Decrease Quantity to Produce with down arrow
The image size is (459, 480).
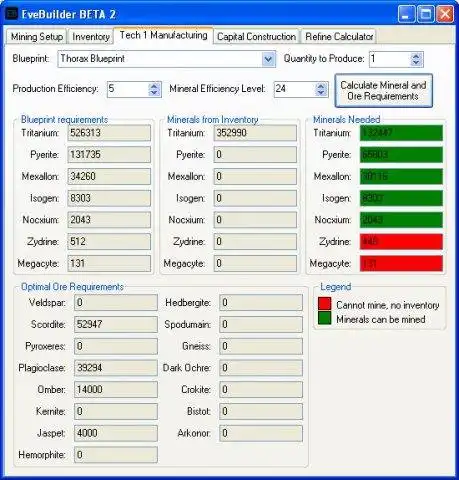click(416, 63)
